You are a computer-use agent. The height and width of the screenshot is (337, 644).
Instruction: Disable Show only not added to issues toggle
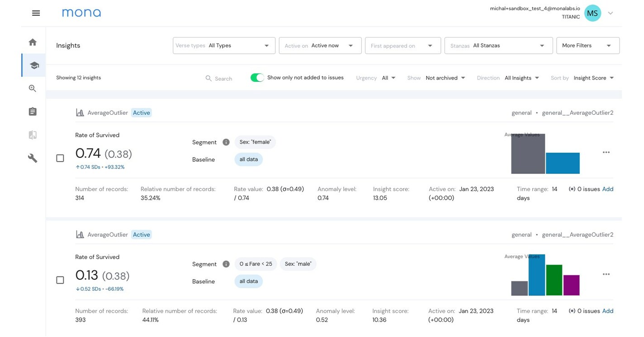(x=257, y=77)
